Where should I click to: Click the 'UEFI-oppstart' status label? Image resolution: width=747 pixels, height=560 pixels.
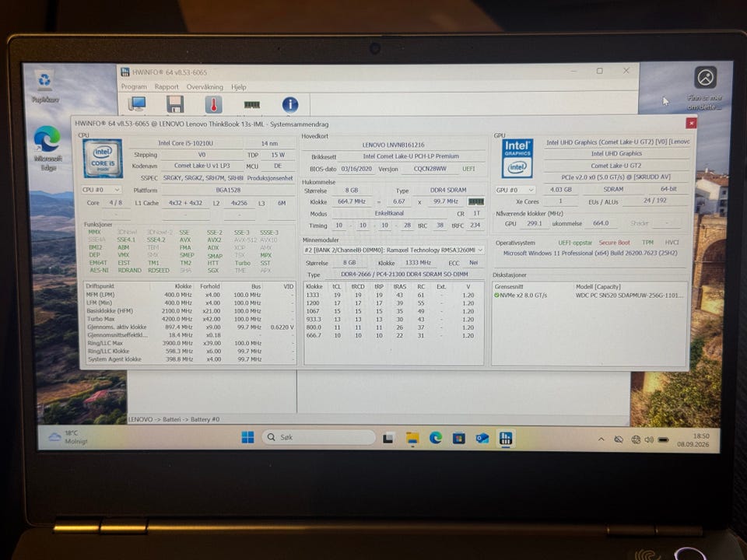575,243
